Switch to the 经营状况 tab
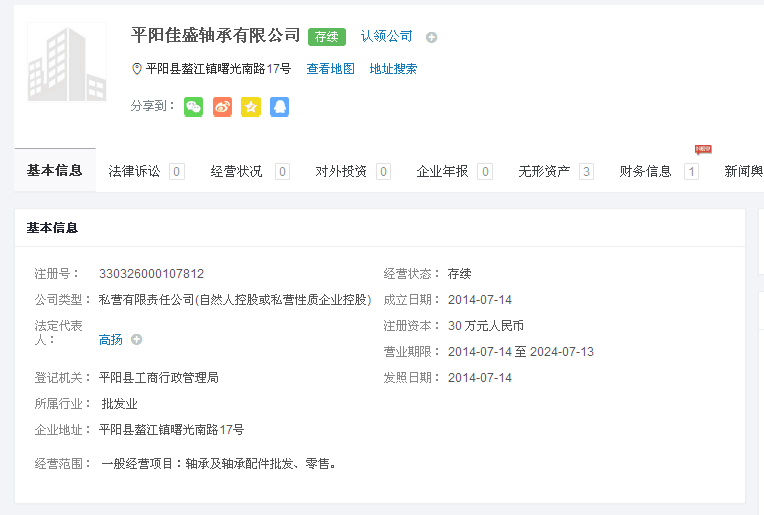Screen dimensions: 764x515 click(237, 171)
